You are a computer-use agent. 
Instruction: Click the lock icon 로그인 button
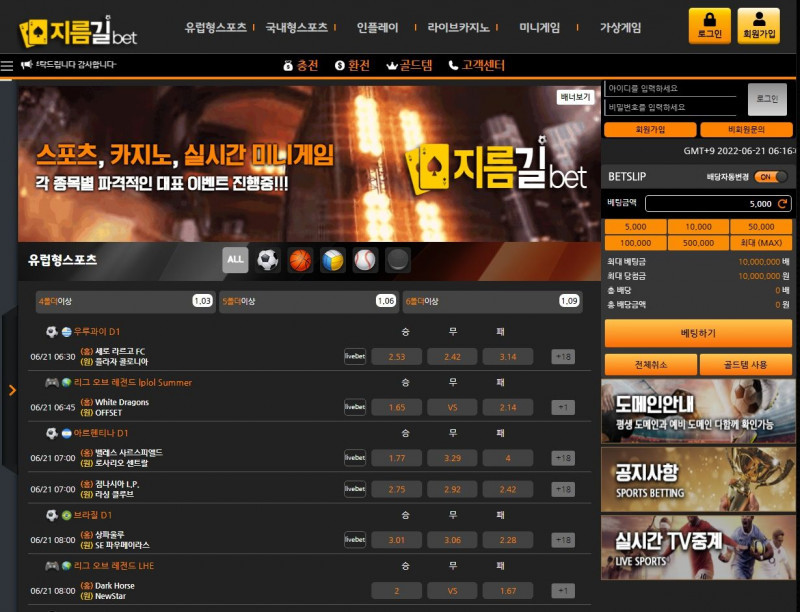pos(709,26)
